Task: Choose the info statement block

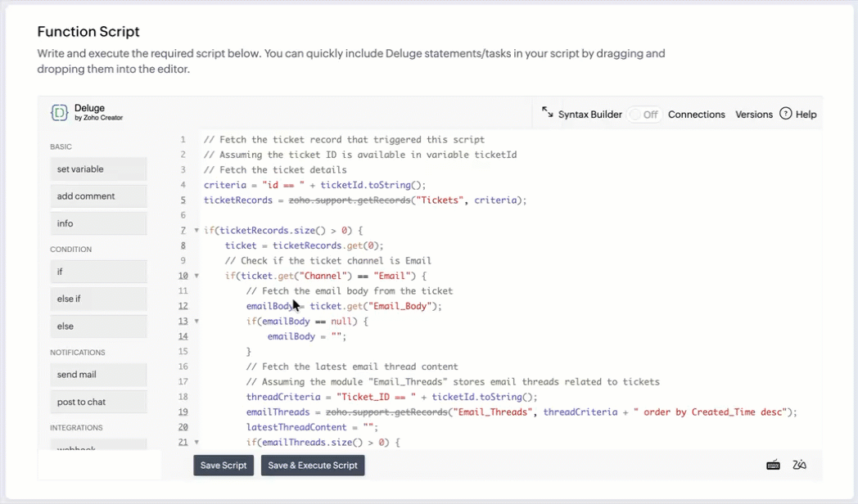Action: [x=98, y=223]
